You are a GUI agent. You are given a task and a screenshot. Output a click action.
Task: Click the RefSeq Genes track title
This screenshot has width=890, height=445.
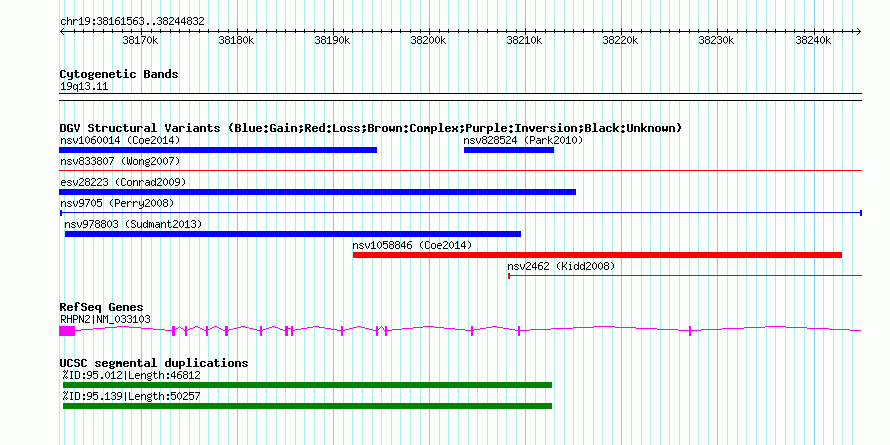[102, 307]
